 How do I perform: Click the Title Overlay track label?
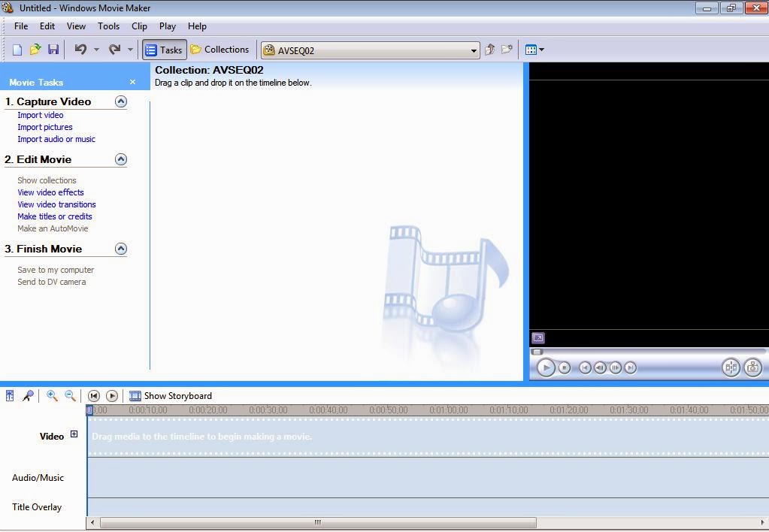pyautogui.click(x=37, y=507)
